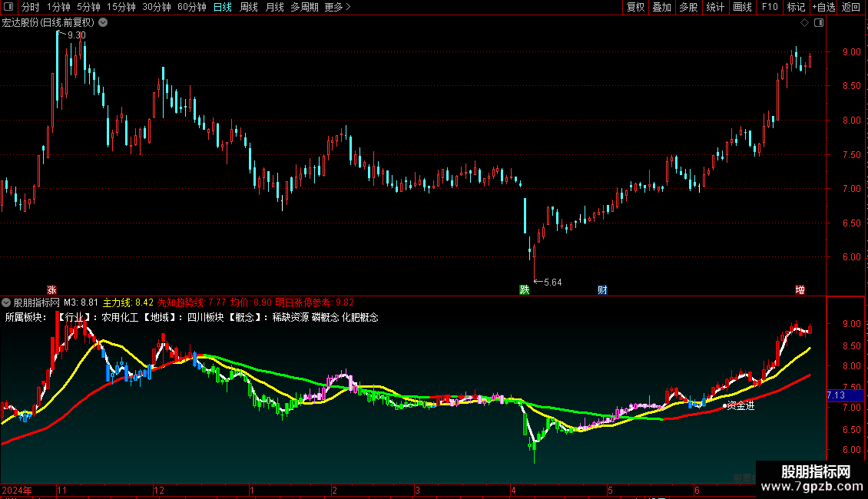
Task: Open the 多股 multi-stock view
Action: (x=688, y=7)
